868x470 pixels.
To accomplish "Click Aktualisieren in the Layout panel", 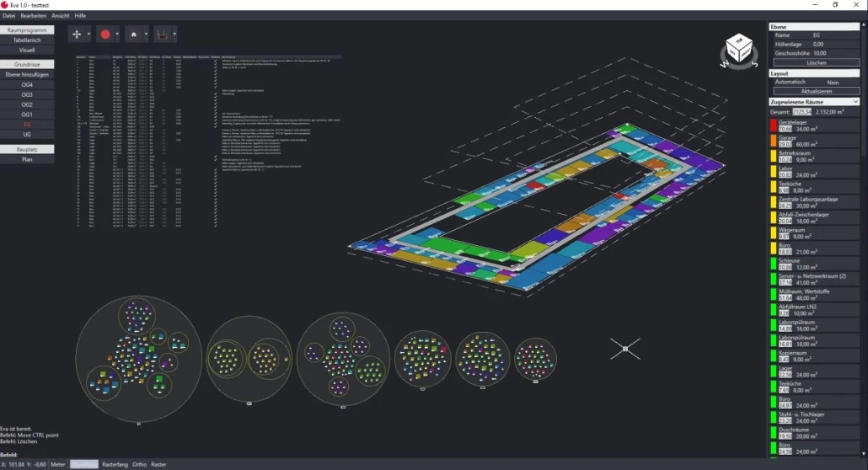I will pyautogui.click(x=816, y=91).
